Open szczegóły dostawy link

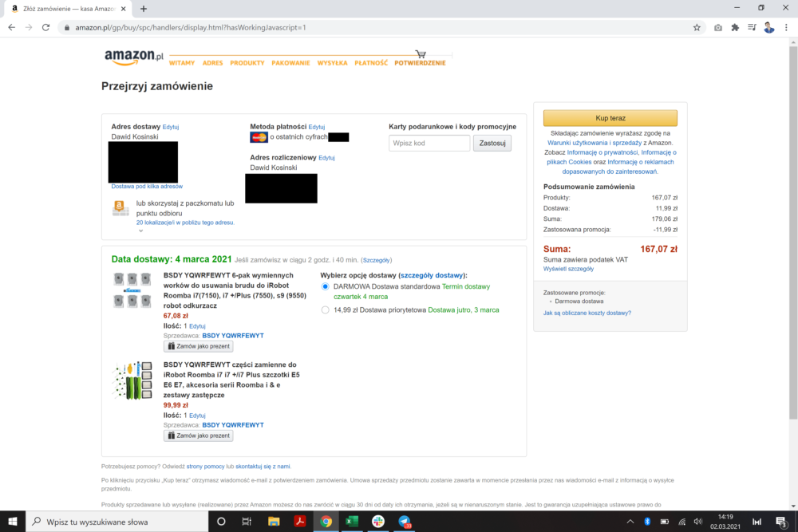(432, 275)
